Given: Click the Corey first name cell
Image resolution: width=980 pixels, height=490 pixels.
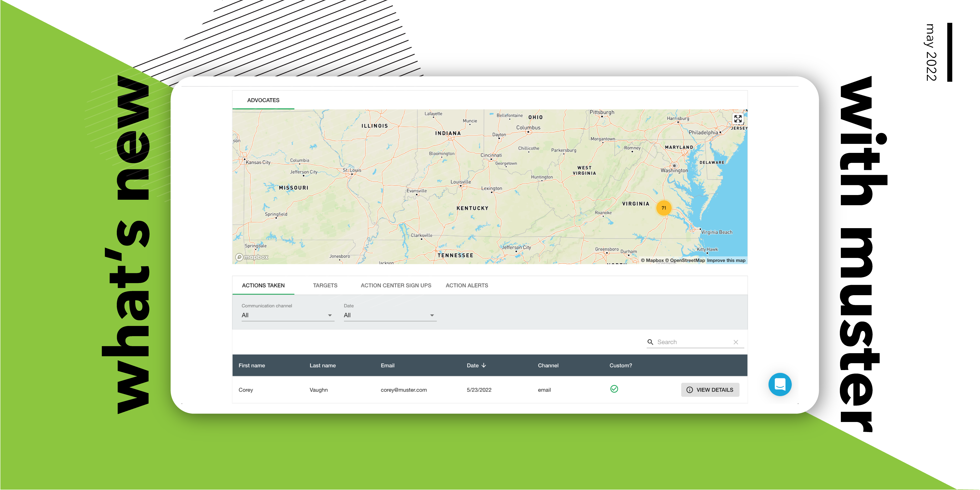Looking at the screenshot, I should tap(246, 390).
